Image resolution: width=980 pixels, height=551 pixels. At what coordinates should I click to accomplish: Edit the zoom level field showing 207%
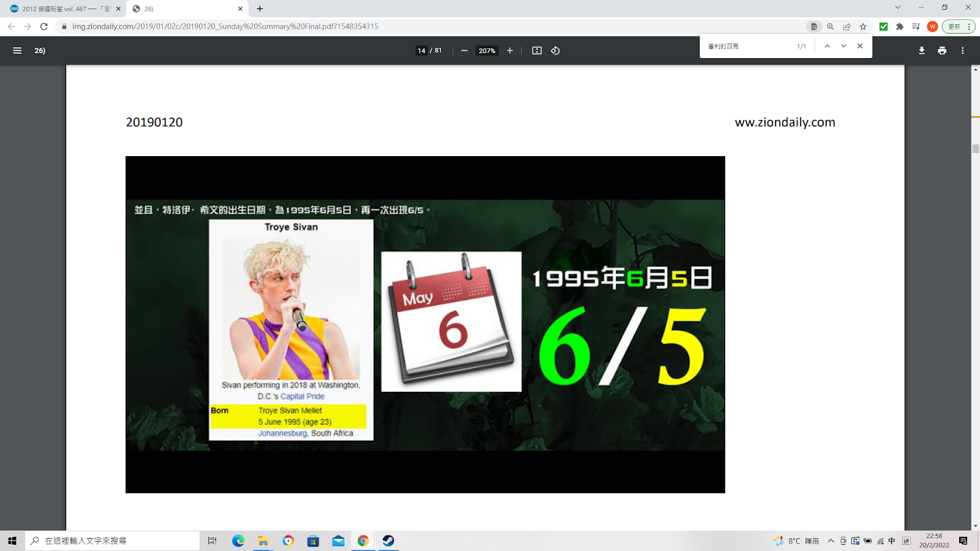point(487,51)
